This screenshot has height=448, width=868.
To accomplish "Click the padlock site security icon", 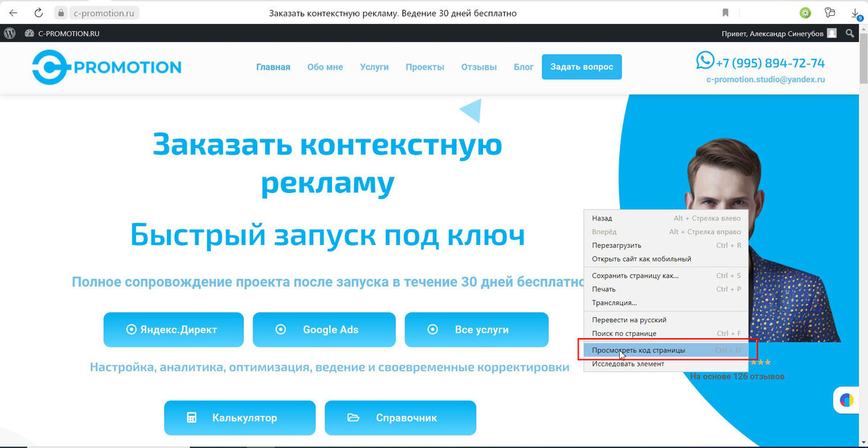I will coord(60,13).
